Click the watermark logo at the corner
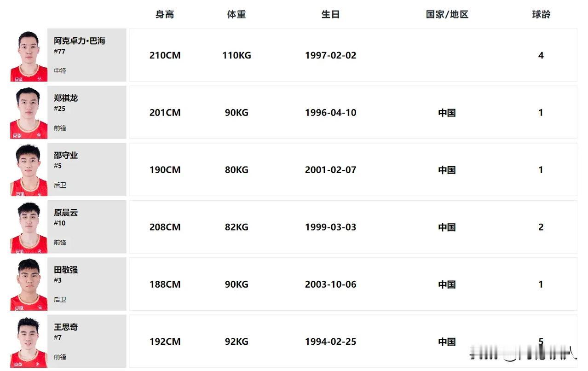Viewport: 588px width, 371px height. [x=523, y=354]
